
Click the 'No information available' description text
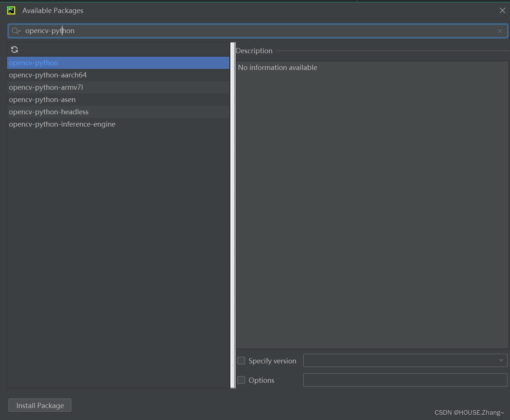click(x=277, y=68)
